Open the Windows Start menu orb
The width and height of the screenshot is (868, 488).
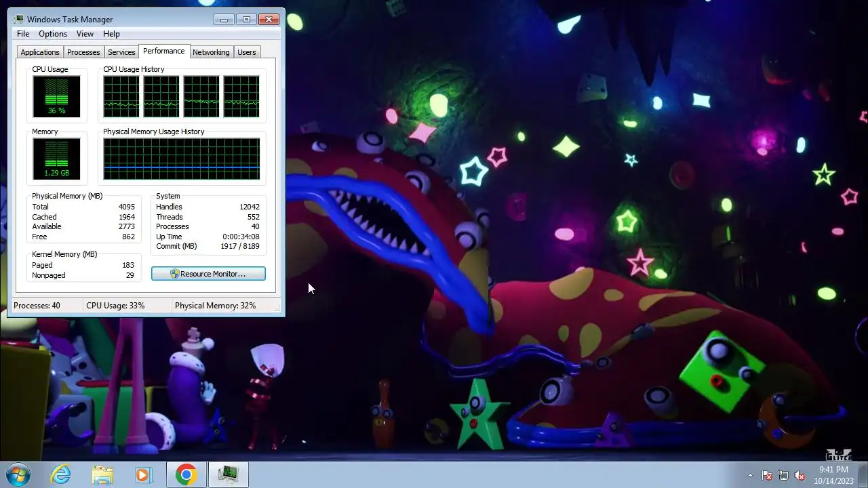click(x=18, y=474)
